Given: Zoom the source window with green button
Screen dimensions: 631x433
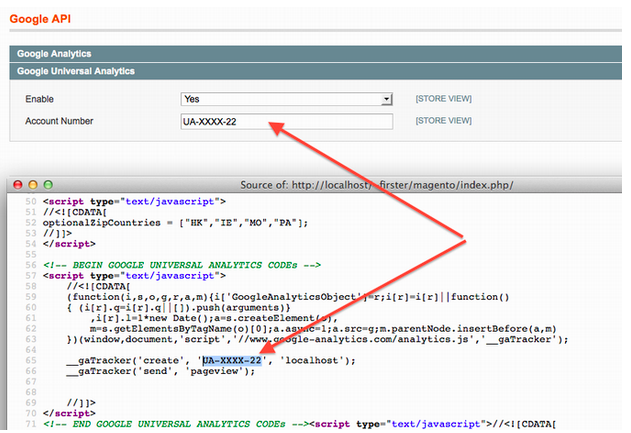Looking at the screenshot, I should [48, 185].
